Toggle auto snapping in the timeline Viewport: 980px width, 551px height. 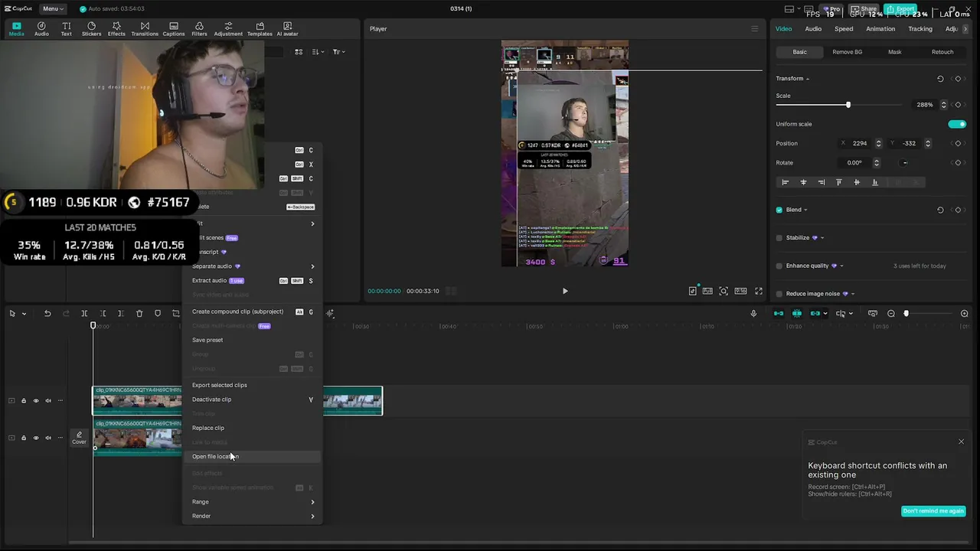(x=797, y=313)
